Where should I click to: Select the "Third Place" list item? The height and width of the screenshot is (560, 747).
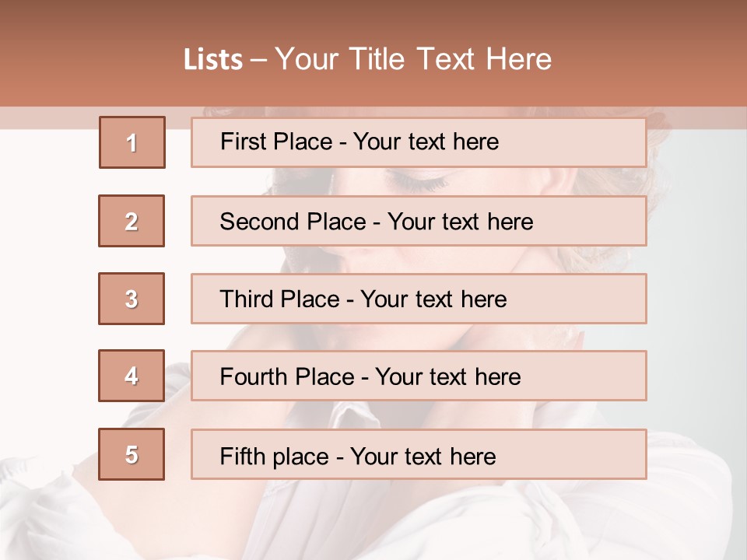(x=419, y=299)
